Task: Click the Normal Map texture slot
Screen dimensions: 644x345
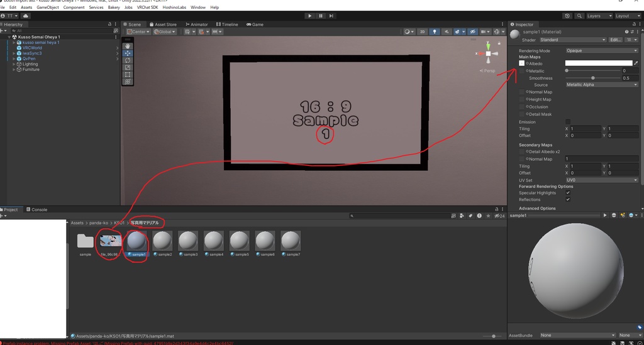Action: (521, 92)
